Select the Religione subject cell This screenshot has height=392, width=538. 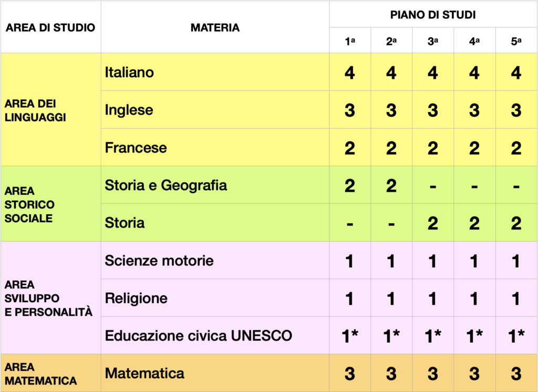point(215,298)
